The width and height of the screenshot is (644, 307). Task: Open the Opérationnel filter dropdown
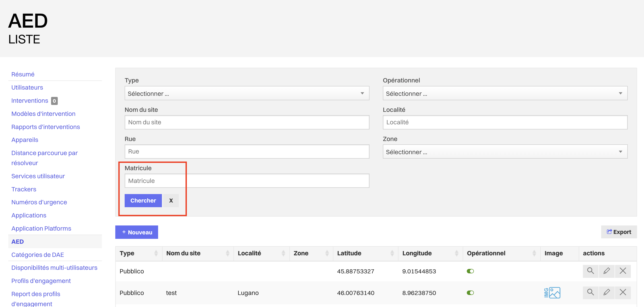[505, 93]
